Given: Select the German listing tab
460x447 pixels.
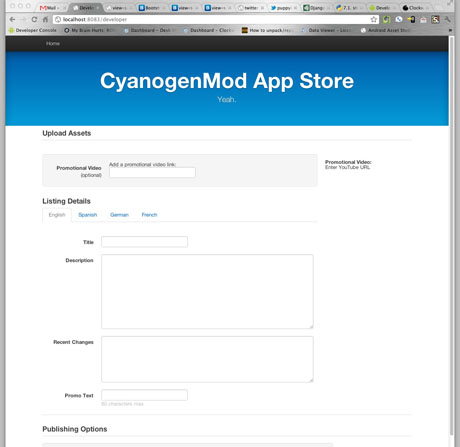Looking at the screenshot, I should [x=119, y=215].
